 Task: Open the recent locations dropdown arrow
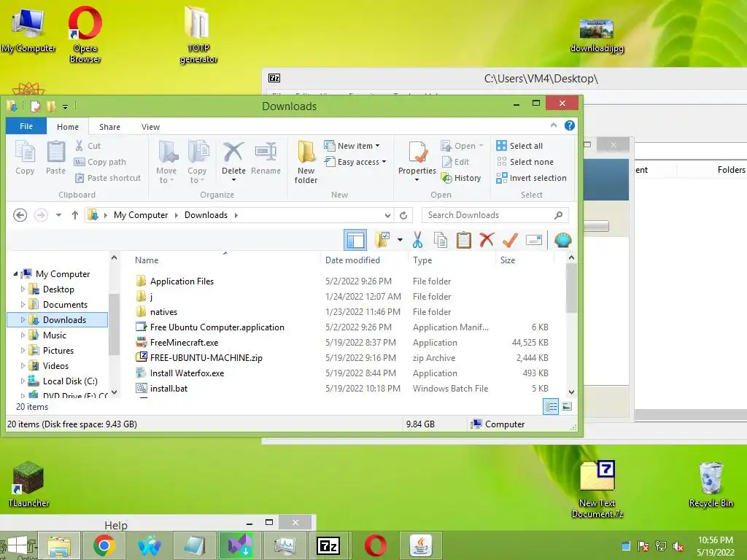[58, 215]
